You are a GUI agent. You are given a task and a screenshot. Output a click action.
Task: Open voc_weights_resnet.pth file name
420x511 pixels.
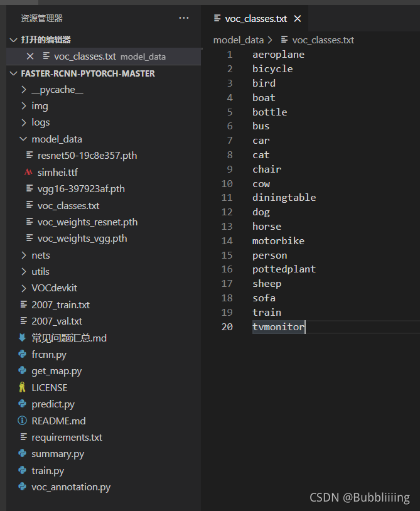click(87, 222)
